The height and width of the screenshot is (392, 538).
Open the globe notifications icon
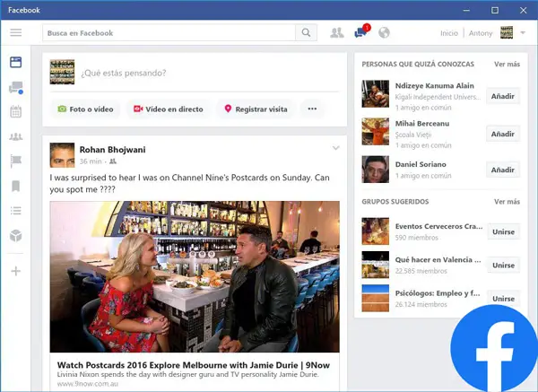[385, 33]
